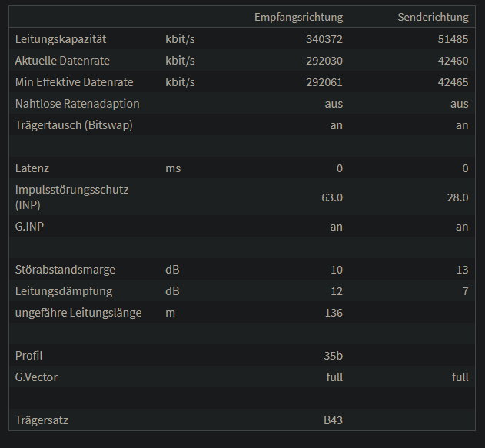The image size is (485, 448).
Task: Click the Trägersatz value B43
Action: tap(333, 420)
